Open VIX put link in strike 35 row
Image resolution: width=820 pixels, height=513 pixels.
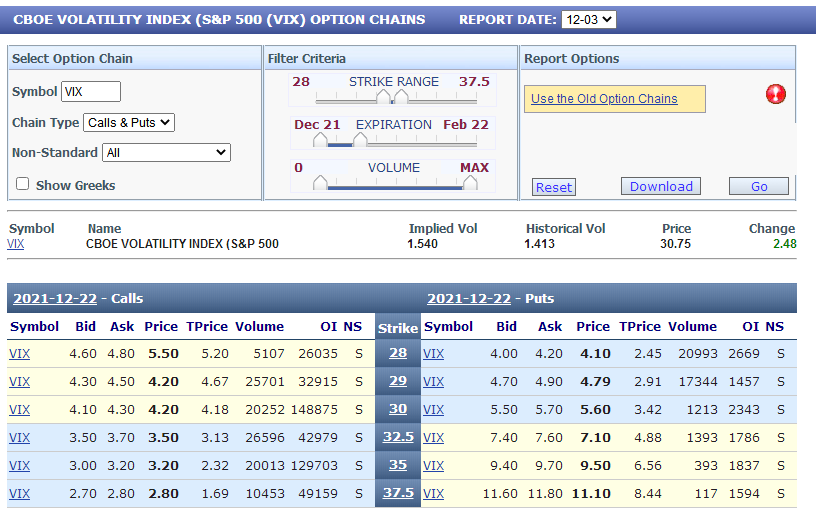click(x=434, y=465)
